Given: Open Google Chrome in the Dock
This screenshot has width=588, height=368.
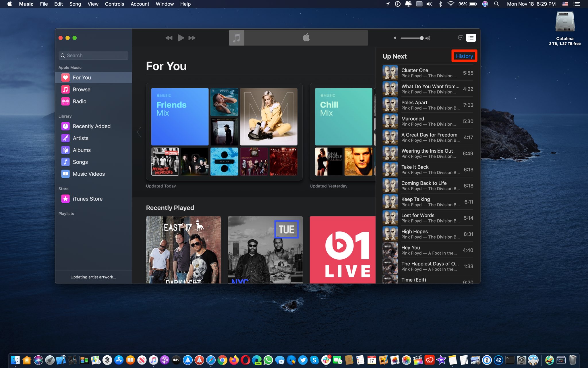Looking at the screenshot, I should coord(222,360).
